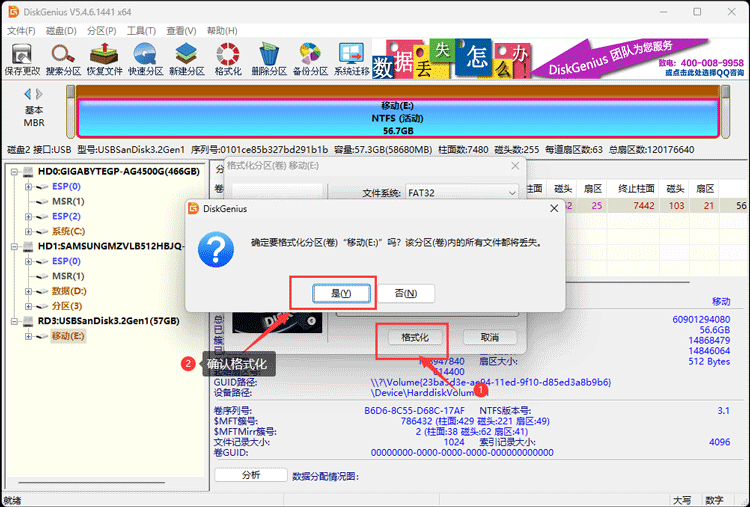Image resolution: width=750 pixels, height=507 pixels.
Task: Click the 保存更改 toolbar icon
Action: 22,59
